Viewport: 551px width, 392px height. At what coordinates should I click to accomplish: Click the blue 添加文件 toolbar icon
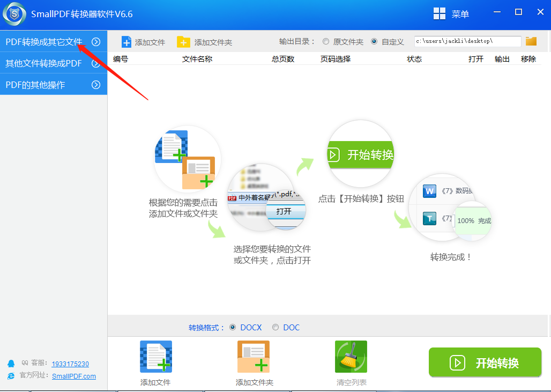pyautogui.click(x=126, y=41)
